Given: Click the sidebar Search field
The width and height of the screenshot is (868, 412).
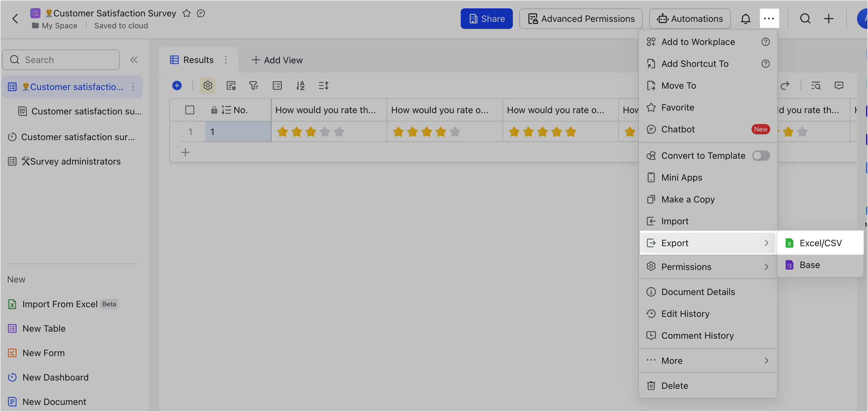Looking at the screenshot, I should click(61, 59).
